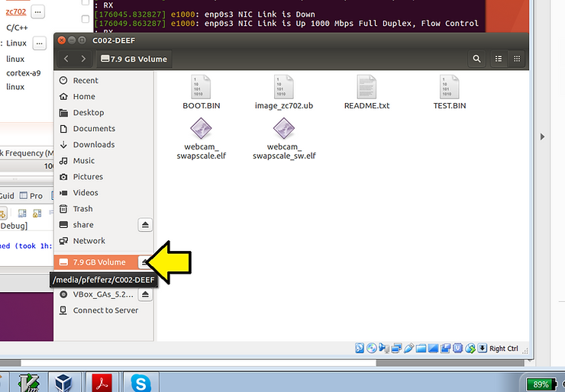This screenshot has width=565, height=392.
Task: Switch to icon grid view
Action: point(518,59)
